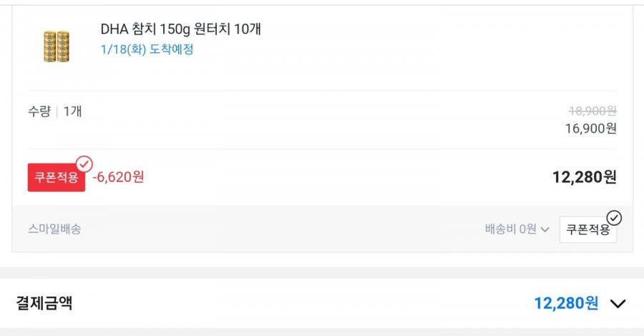Click the white 쿠폰적용 button in shipping row

[587, 229]
